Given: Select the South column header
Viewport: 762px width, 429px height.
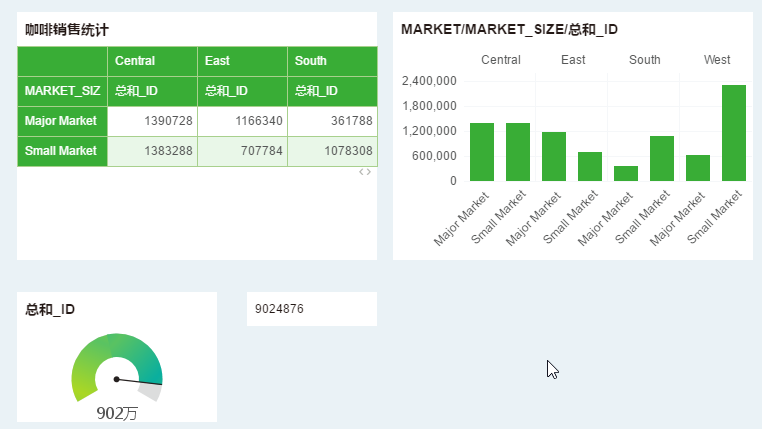Looking at the screenshot, I should click(x=331, y=61).
